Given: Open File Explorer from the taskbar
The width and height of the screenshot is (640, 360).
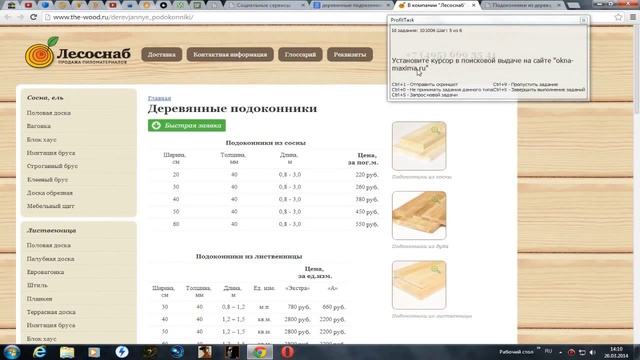Looking at the screenshot, I should click(67, 352).
